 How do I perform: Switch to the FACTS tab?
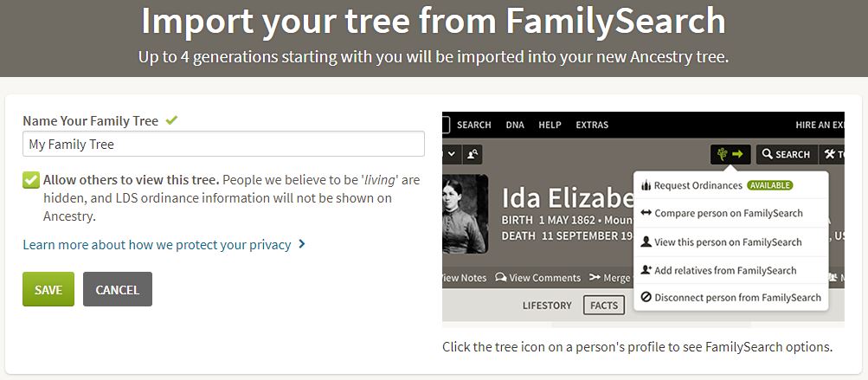604,305
